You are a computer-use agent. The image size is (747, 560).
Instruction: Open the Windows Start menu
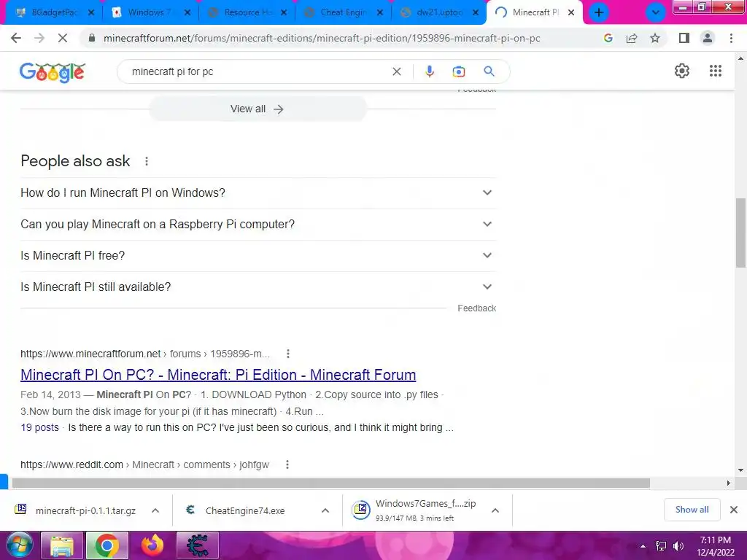[20, 545]
